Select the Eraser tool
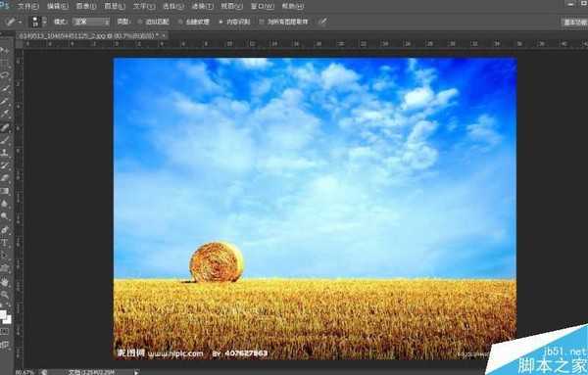 (x=5, y=178)
